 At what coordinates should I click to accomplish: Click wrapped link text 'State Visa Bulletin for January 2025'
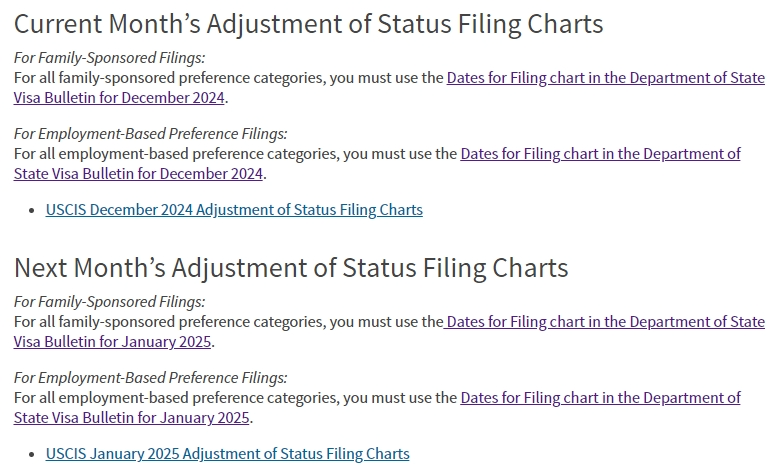pyautogui.click(x=132, y=418)
